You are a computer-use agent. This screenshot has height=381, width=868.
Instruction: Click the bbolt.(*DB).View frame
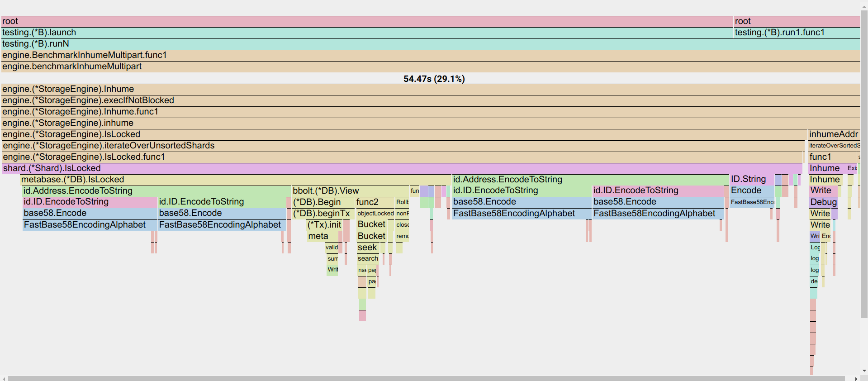[350, 191]
